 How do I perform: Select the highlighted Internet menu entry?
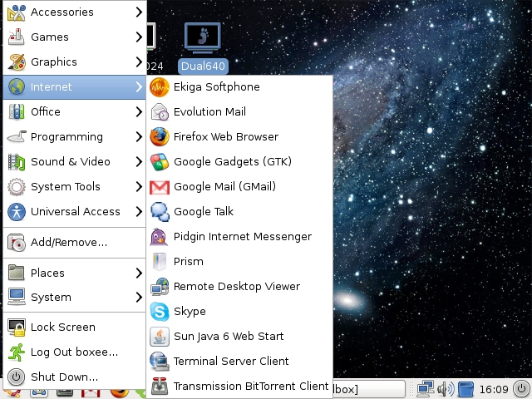point(74,86)
